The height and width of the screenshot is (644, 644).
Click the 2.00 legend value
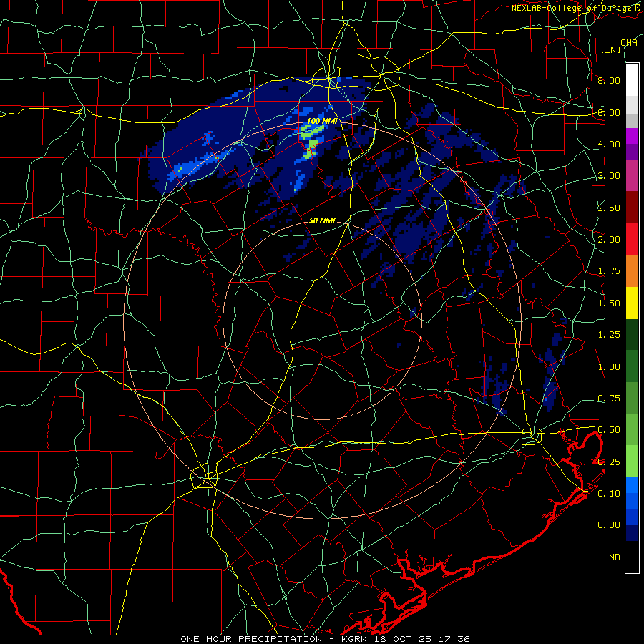point(609,240)
